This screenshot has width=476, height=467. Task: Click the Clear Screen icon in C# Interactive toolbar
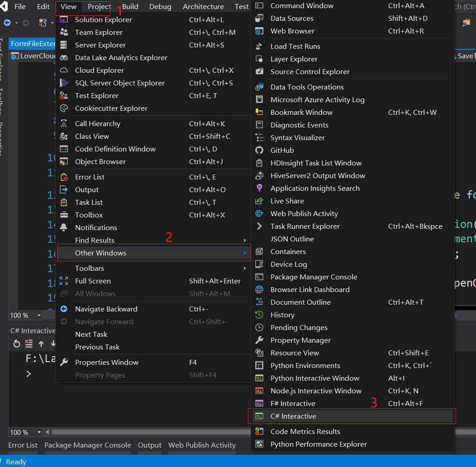click(29, 344)
